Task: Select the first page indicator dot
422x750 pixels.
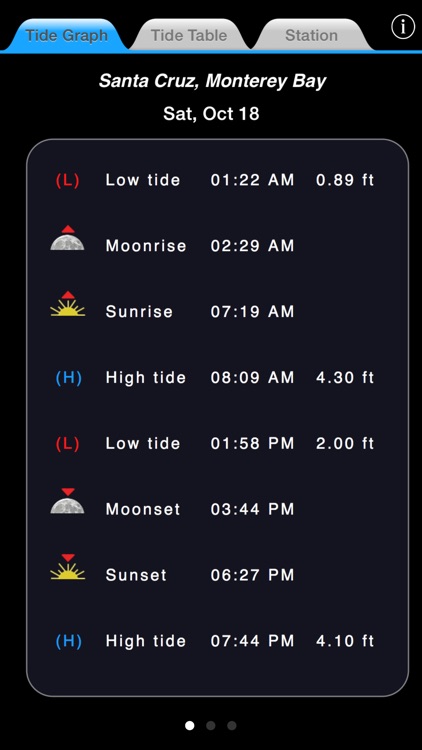Action: click(x=189, y=726)
